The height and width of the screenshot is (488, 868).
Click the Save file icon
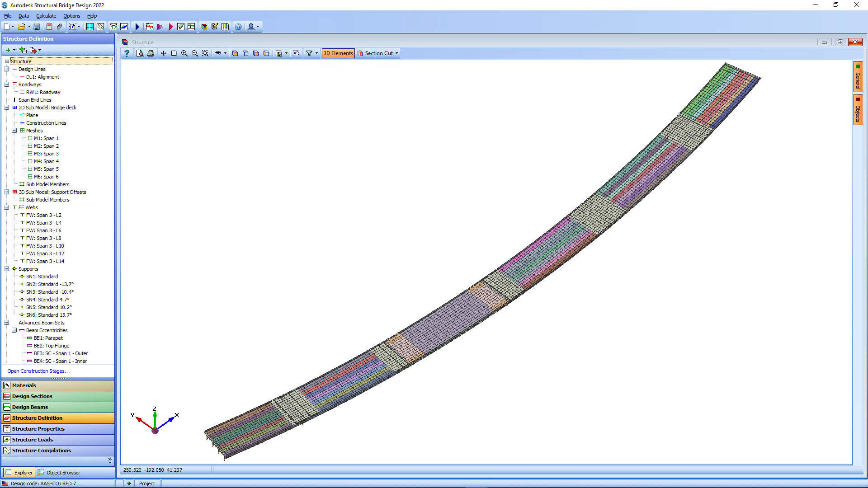click(x=37, y=27)
